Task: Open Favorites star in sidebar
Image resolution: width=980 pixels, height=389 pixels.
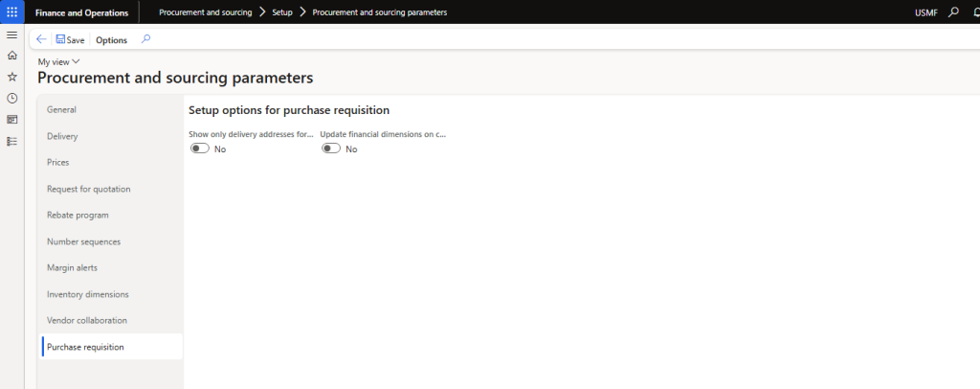Action: point(11,77)
